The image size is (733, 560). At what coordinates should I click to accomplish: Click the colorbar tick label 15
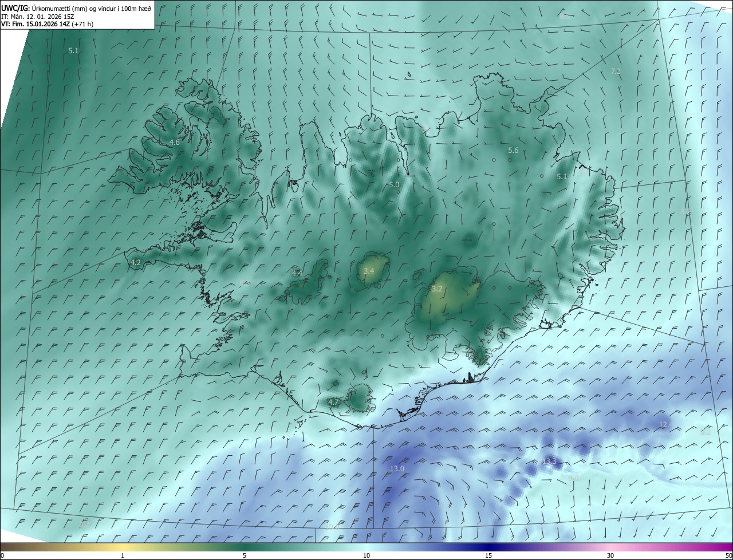(488, 555)
